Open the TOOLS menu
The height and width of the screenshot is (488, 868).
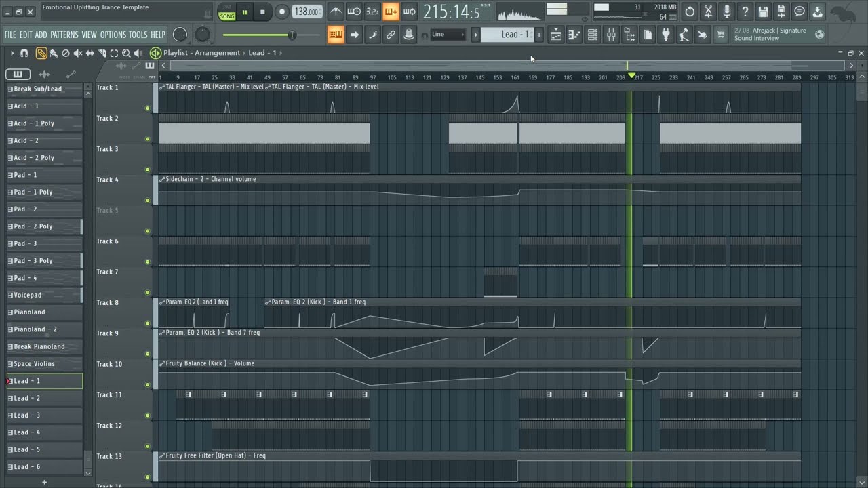point(138,35)
